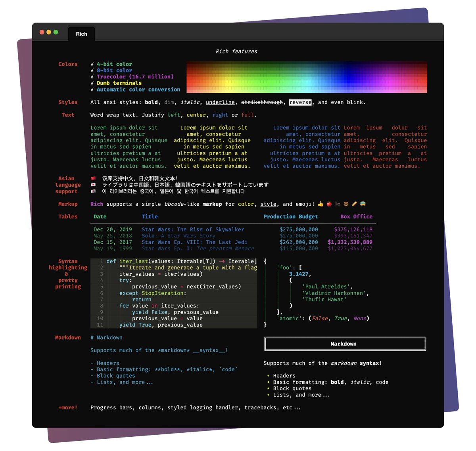Click the bear face emoji
476x451 pixels.
pyautogui.click(x=346, y=204)
